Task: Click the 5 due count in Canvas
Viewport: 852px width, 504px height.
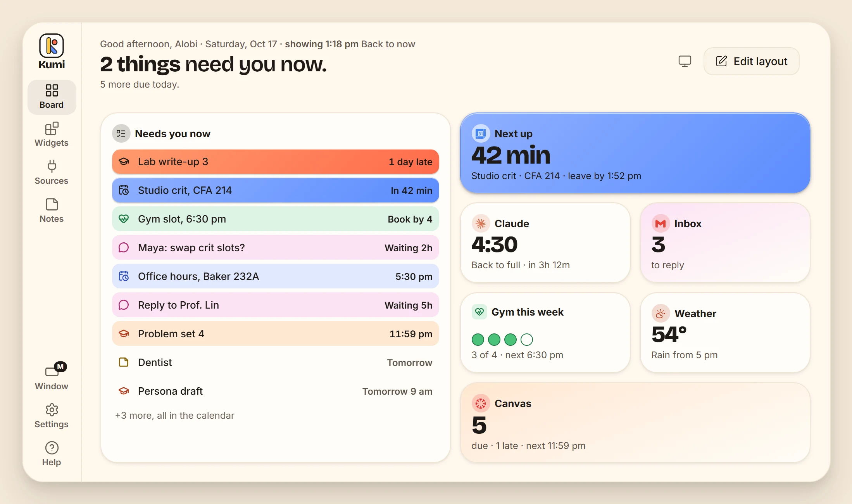Action: [x=479, y=425]
